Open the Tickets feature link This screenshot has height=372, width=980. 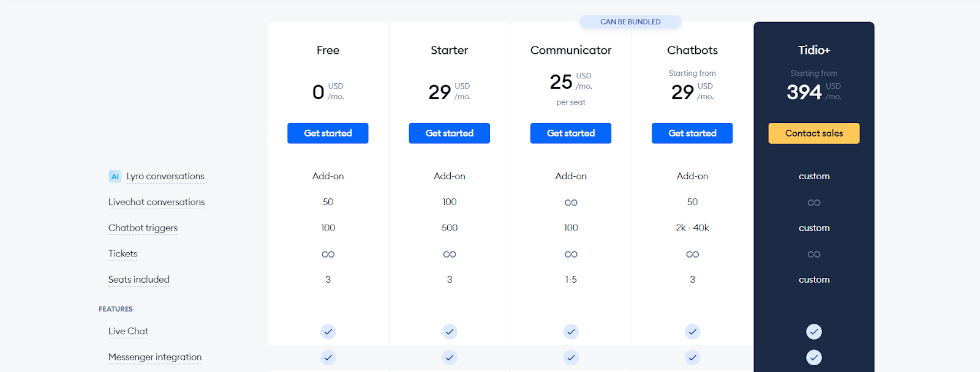click(x=123, y=253)
